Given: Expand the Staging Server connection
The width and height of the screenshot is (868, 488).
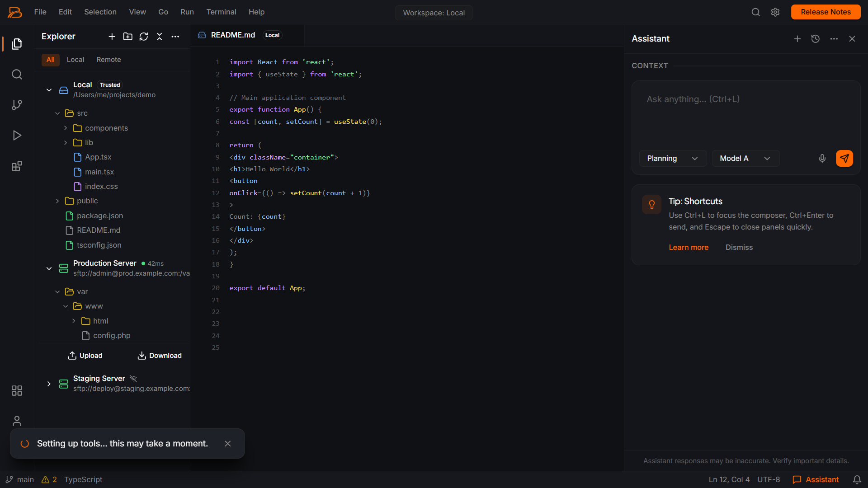Looking at the screenshot, I should (x=49, y=384).
